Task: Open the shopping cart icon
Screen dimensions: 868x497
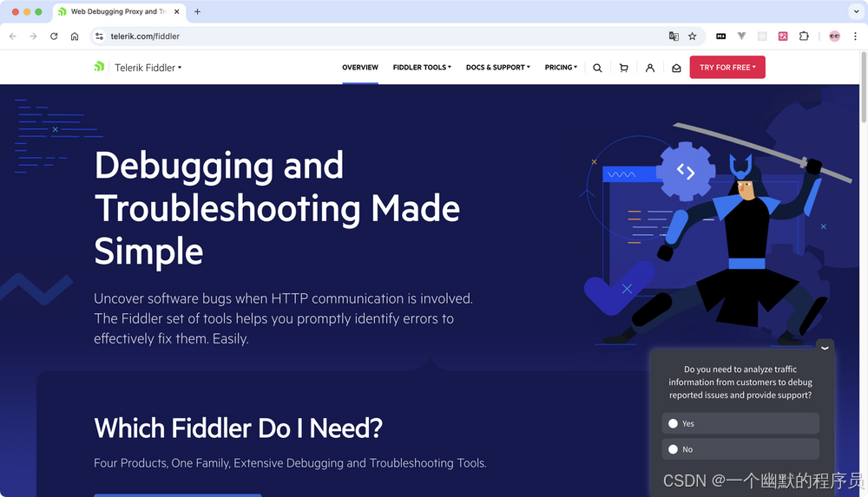Action: click(624, 68)
